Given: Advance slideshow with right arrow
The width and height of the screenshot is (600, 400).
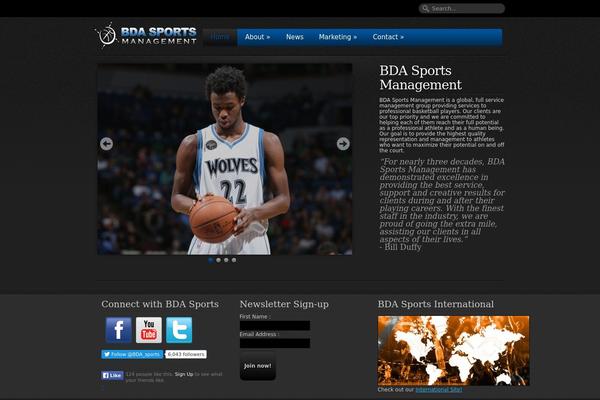Looking at the screenshot, I should tap(343, 144).
